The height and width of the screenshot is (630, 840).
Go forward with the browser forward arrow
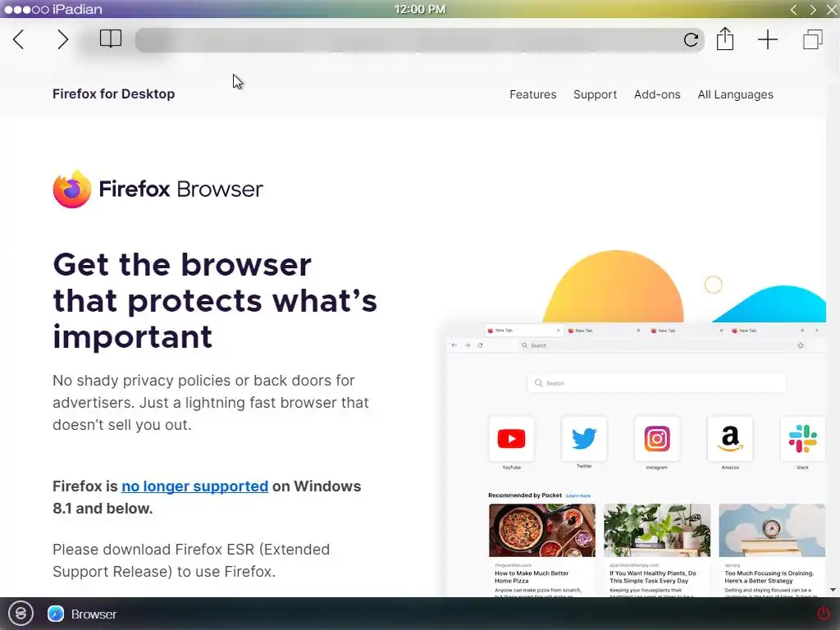point(62,39)
